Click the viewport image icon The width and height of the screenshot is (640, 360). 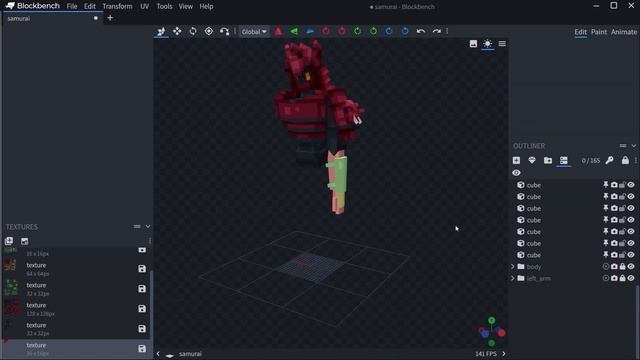(x=473, y=44)
